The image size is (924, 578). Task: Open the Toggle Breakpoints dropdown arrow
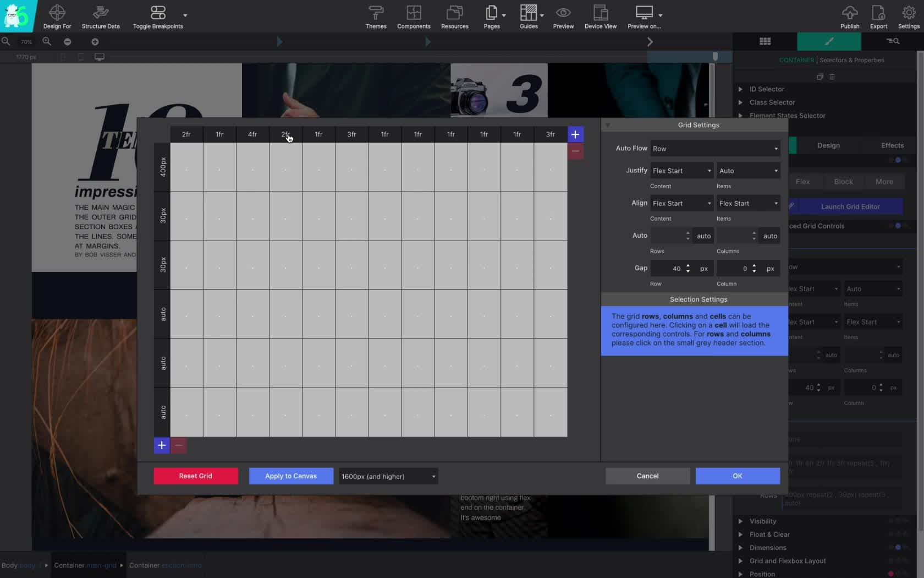185,15
